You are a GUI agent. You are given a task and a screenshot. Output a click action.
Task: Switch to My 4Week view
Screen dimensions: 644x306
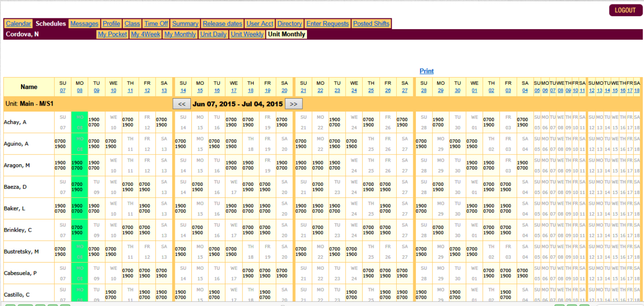(145, 34)
